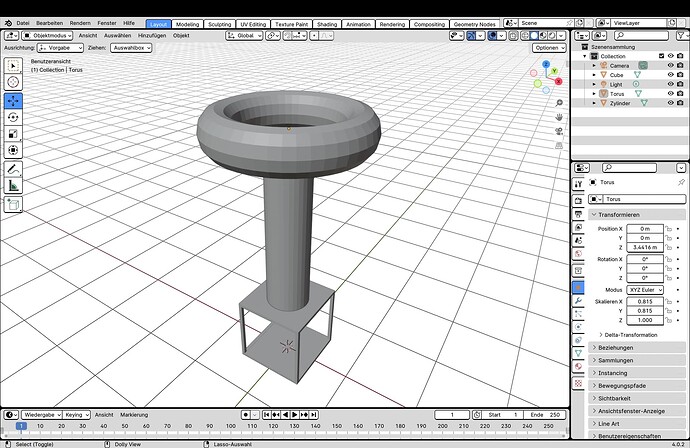Open the Optionen dropdown
The width and height of the screenshot is (690, 448).
tap(549, 48)
